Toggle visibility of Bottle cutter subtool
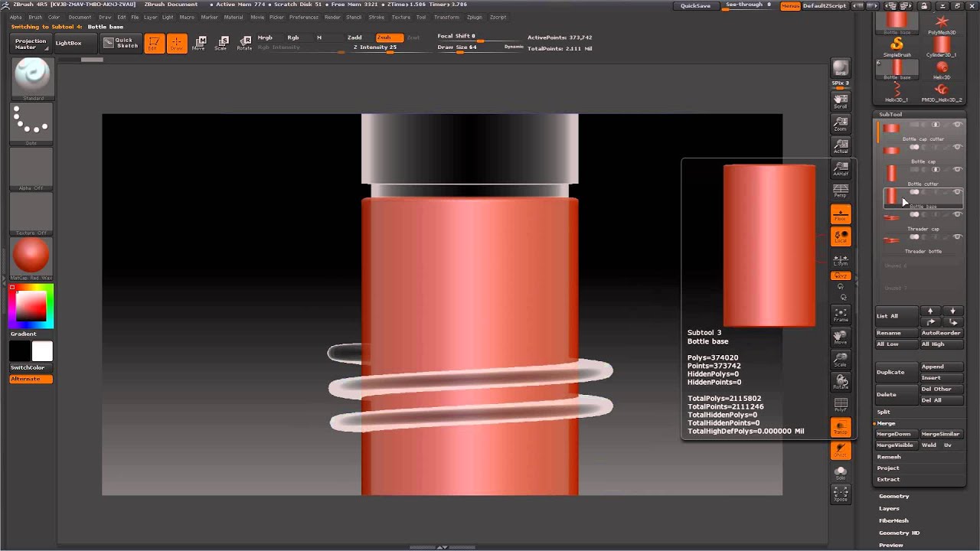Image resolution: width=980 pixels, height=551 pixels. click(957, 169)
